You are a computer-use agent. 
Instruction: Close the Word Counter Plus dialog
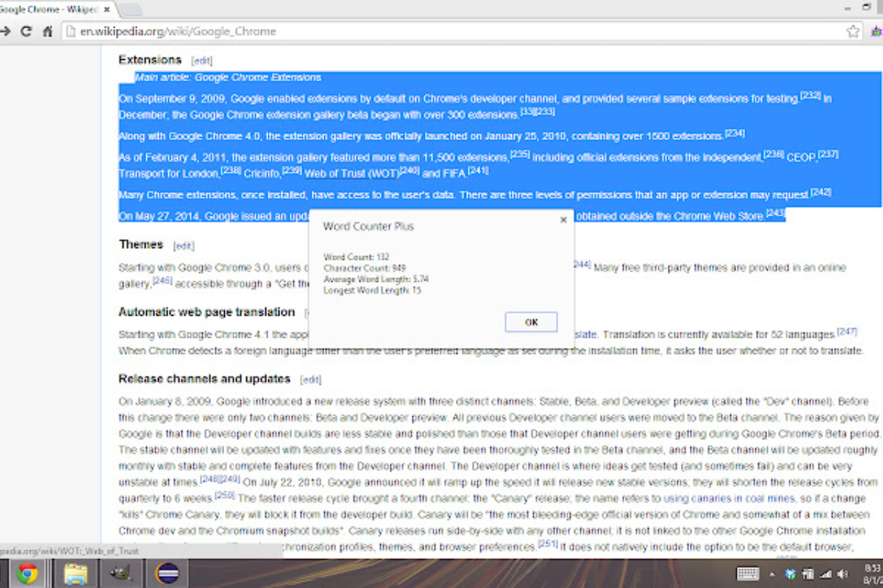(x=563, y=220)
